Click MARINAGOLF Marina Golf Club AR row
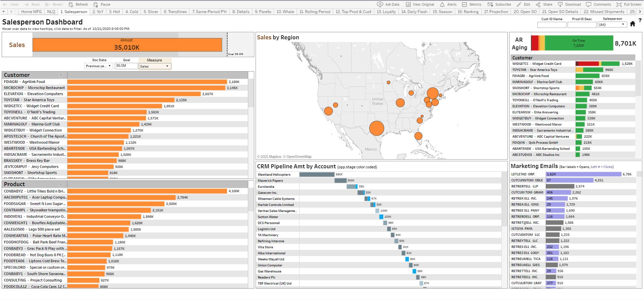The height and width of the screenshot is (300, 644). pos(573,82)
